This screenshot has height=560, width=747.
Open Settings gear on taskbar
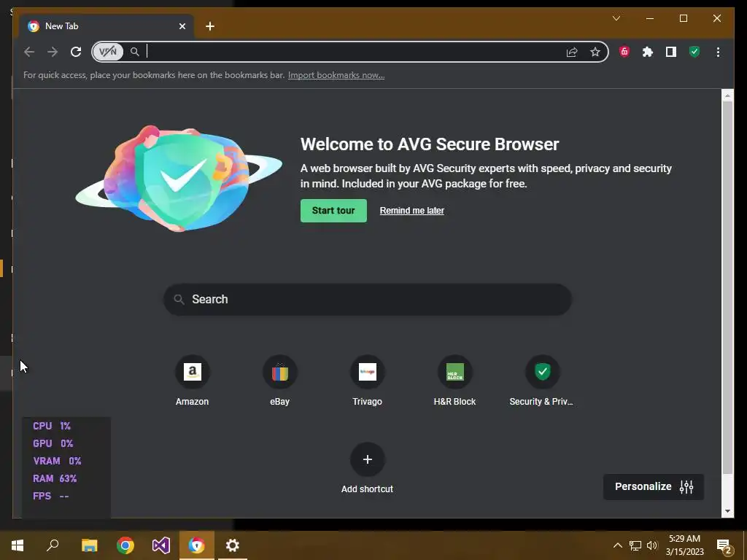click(x=233, y=545)
